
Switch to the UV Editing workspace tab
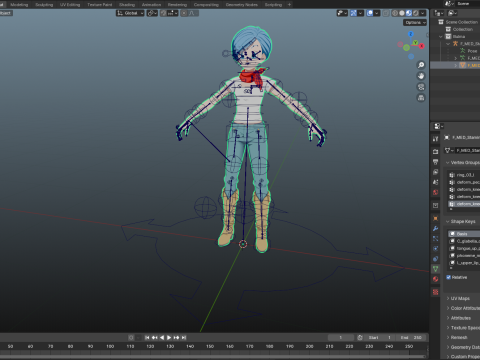[x=70, y=5]
